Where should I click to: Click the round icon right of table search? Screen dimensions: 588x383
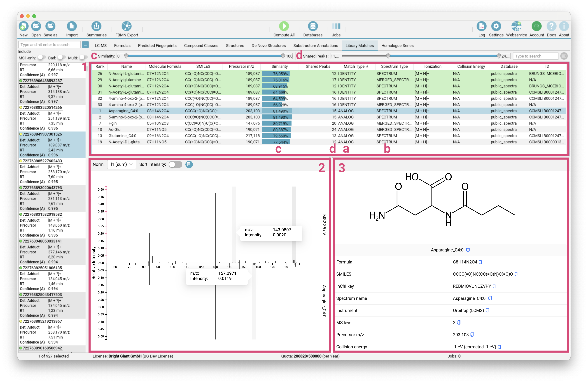[x=564, y=56]
